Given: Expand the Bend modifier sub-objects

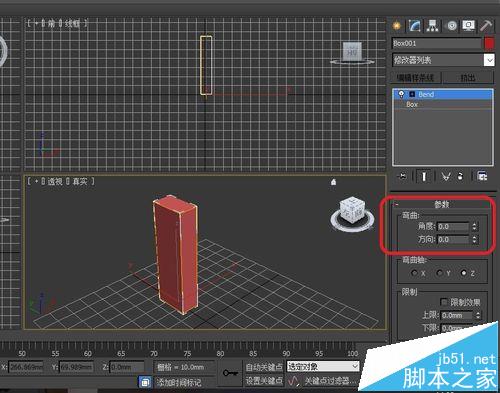Looking at the screenshot, I should (412, 94).
